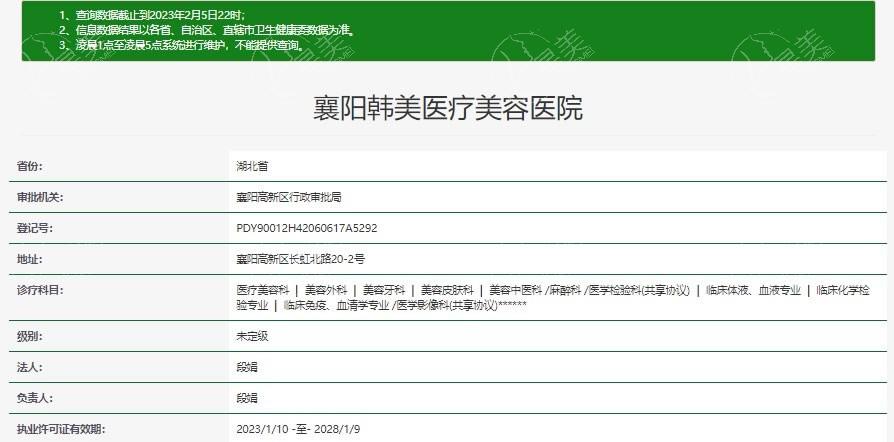The image size is (894, 442).
Task: Select address 襄阳高新区长虹北路20-2号
Action: pyautogui.click(x=300, y=259)
